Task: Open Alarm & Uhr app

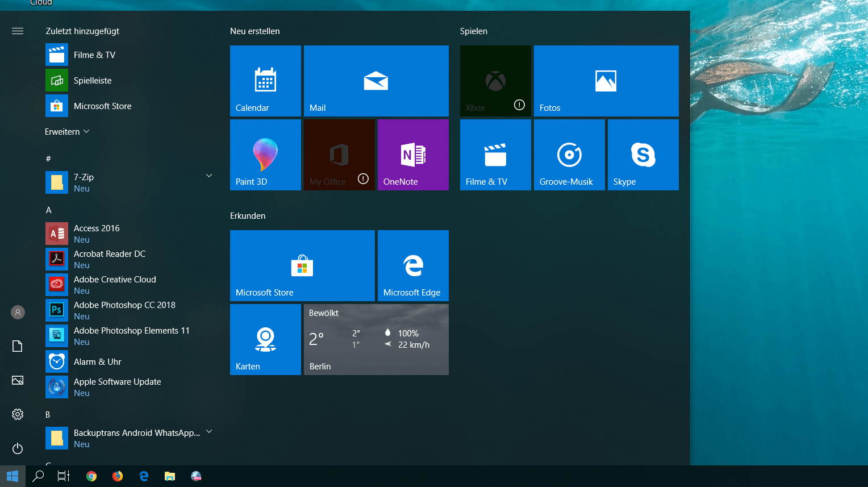Action: [131, 362]
